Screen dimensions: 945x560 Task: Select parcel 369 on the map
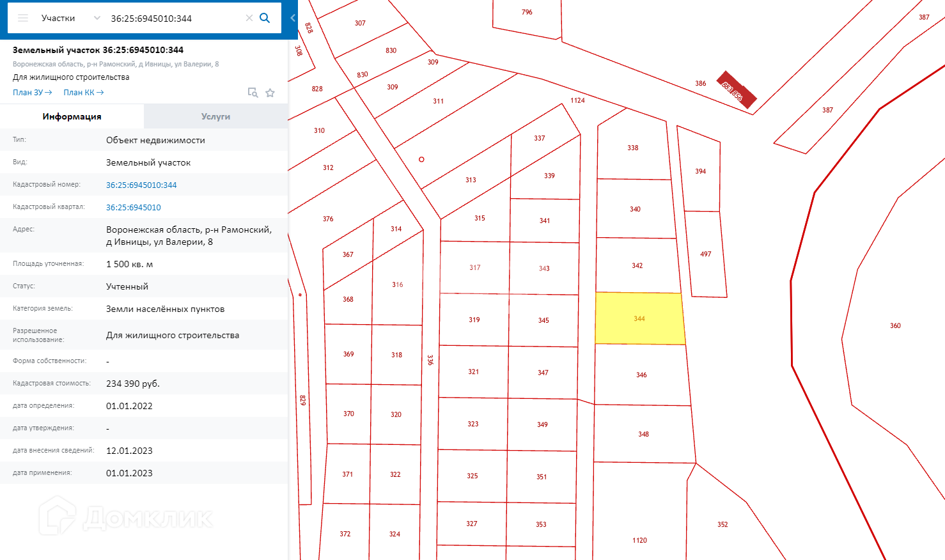point(348,354)
